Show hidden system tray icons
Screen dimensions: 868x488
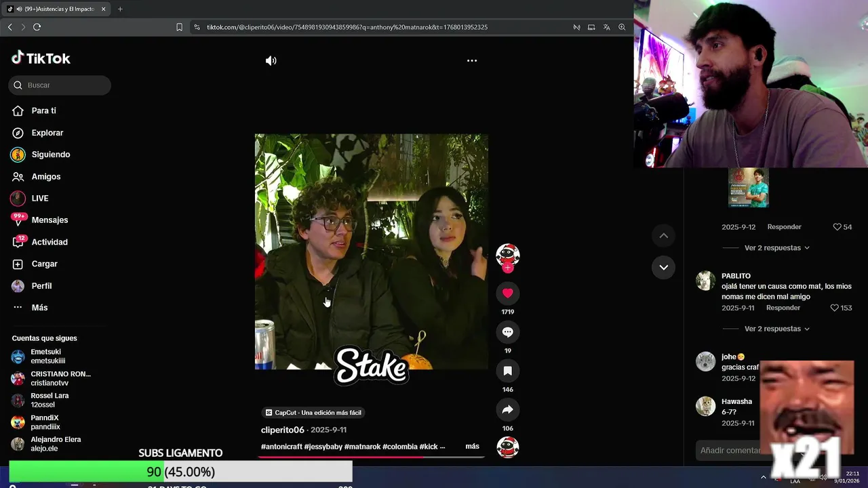click(x=764, y=477)
